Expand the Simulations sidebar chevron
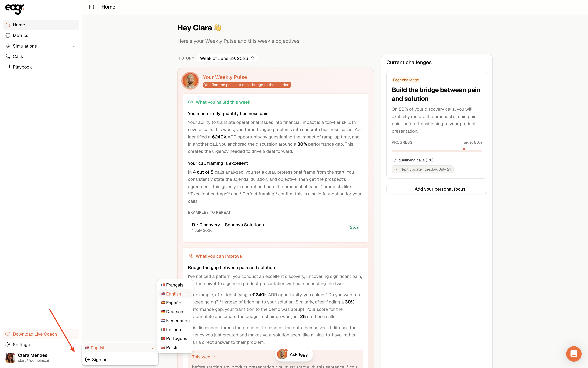Viewport: 588px width, 368px height. point(74,46)
